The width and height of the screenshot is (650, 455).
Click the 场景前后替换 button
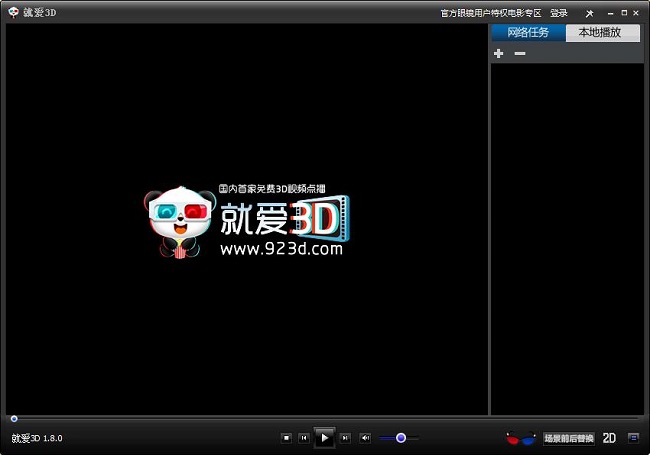pos(568,438)
